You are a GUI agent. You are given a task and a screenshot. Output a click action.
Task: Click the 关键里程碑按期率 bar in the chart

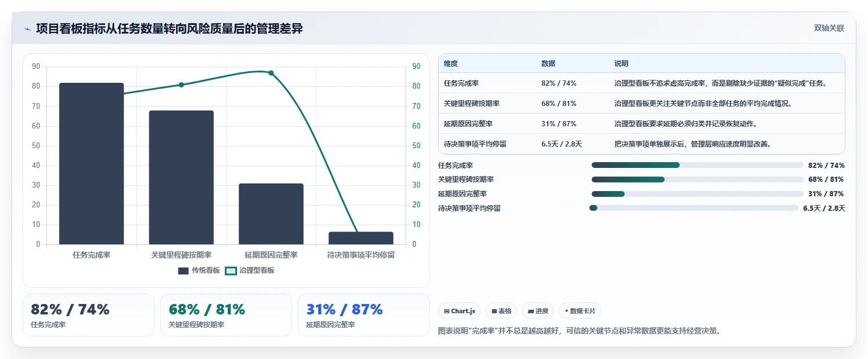(181, 177)
